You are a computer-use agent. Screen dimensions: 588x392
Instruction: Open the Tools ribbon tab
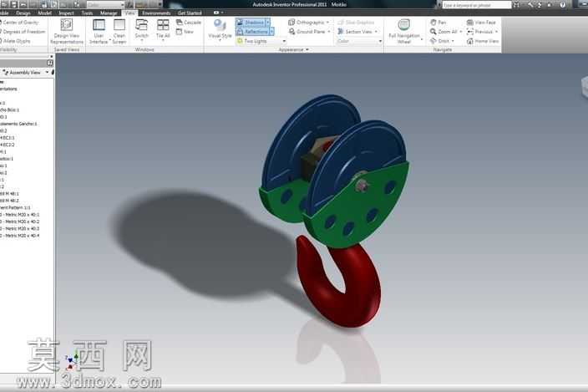pyautogui.click(x=87, y=13)
